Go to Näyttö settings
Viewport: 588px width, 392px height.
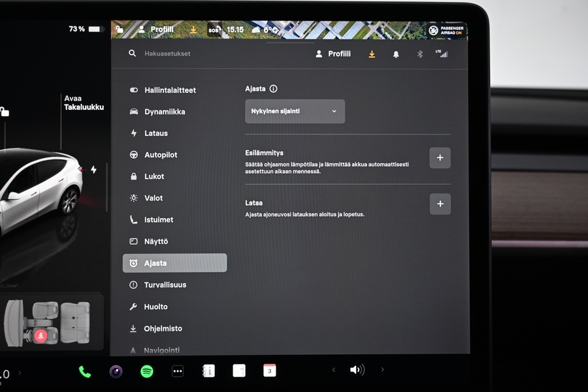155,242
